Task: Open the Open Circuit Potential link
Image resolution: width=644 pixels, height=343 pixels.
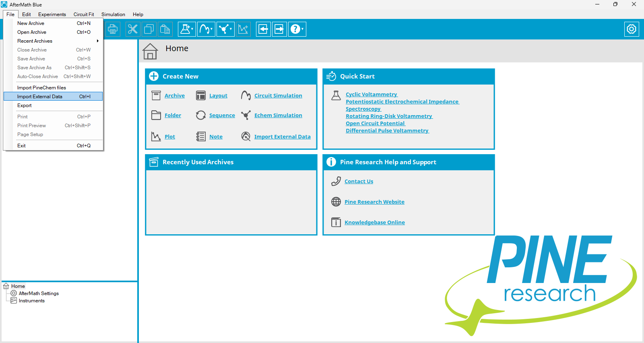Action: click(375, 123)
